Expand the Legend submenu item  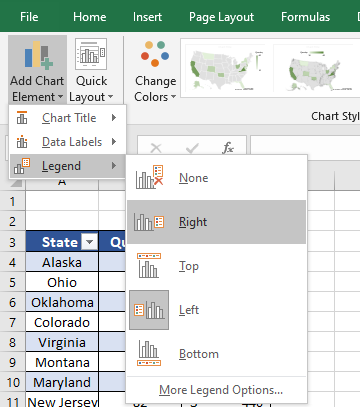coord(68,166)
